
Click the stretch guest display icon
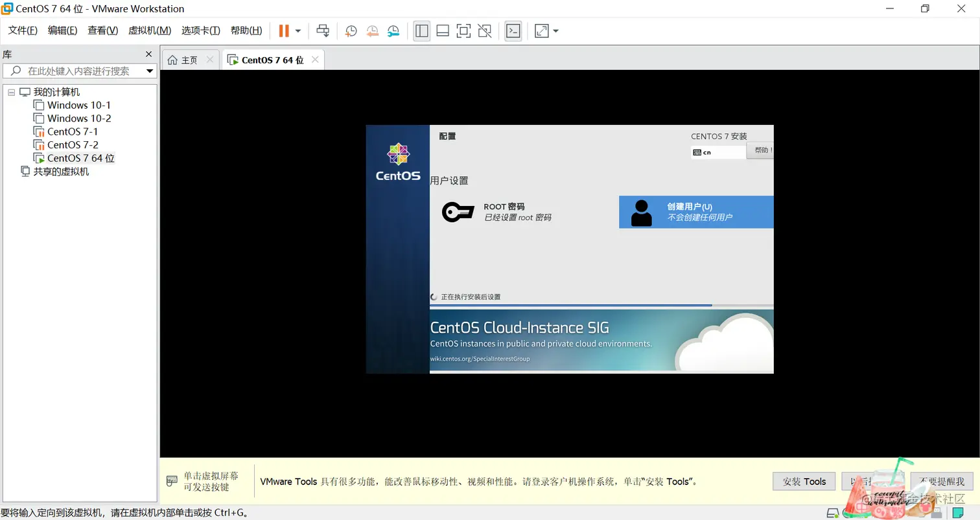tap(541, 30)
